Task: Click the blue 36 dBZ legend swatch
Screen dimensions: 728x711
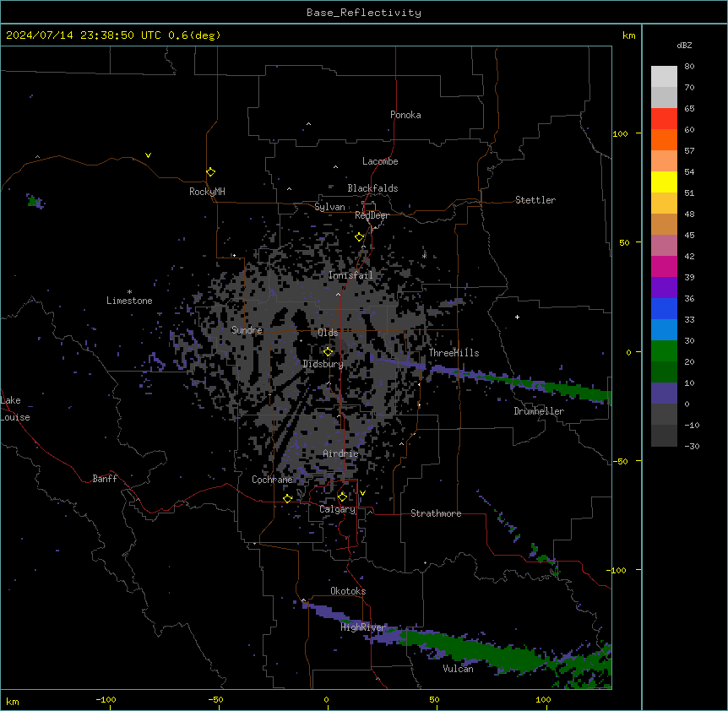Action: [664, 308]
